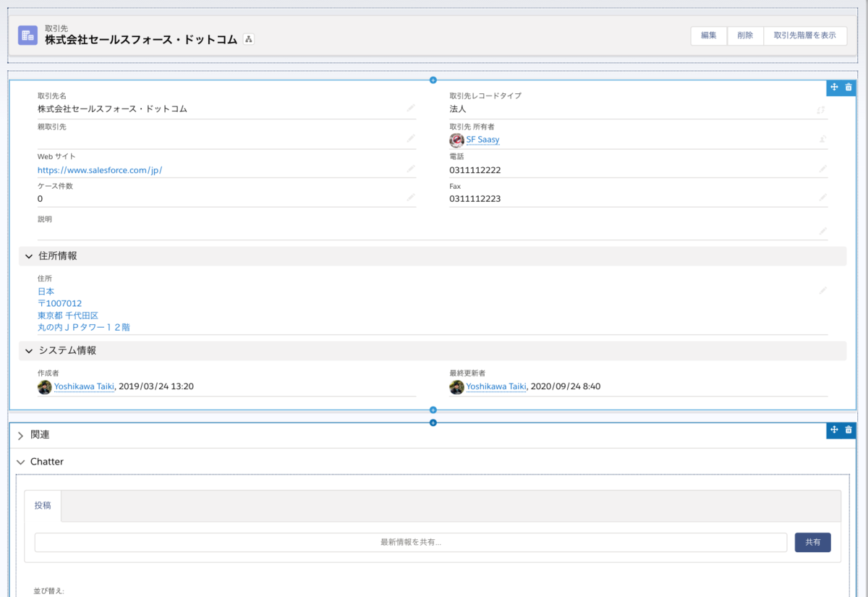Click the edit pencil for 住所 field
The height and width of the screenshot is (597, 868).
822,290
